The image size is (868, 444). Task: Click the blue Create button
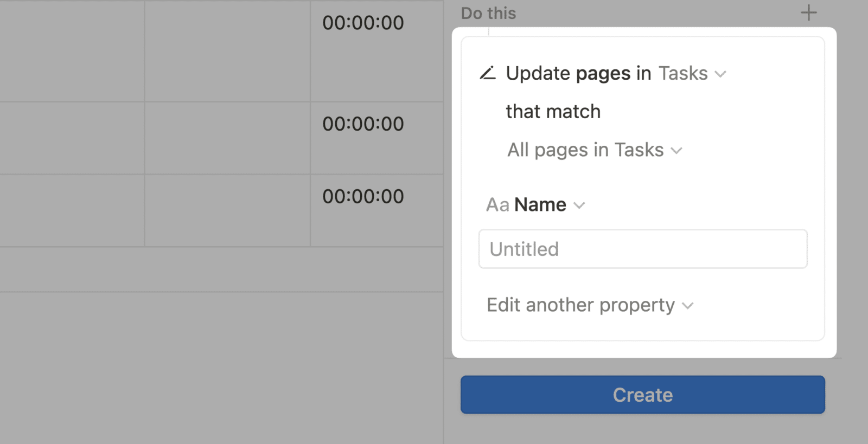click(x=643, y=395)
